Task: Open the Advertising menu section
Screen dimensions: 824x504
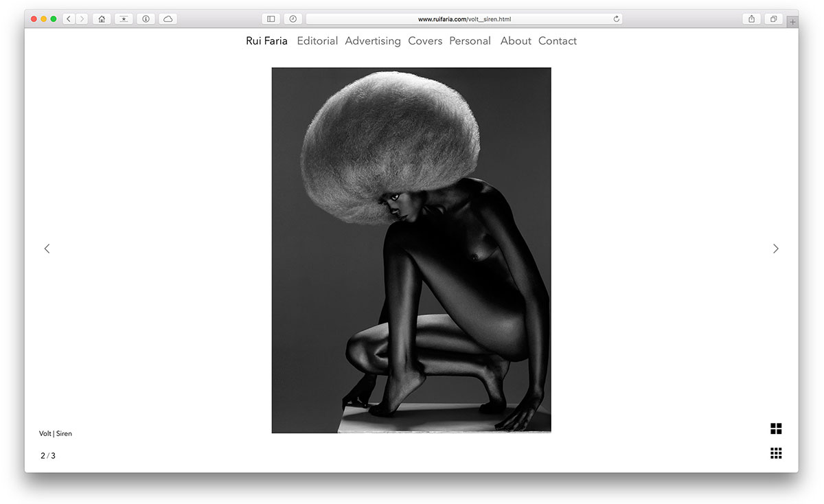Action: pyautogui.click(x=373, y=41)
